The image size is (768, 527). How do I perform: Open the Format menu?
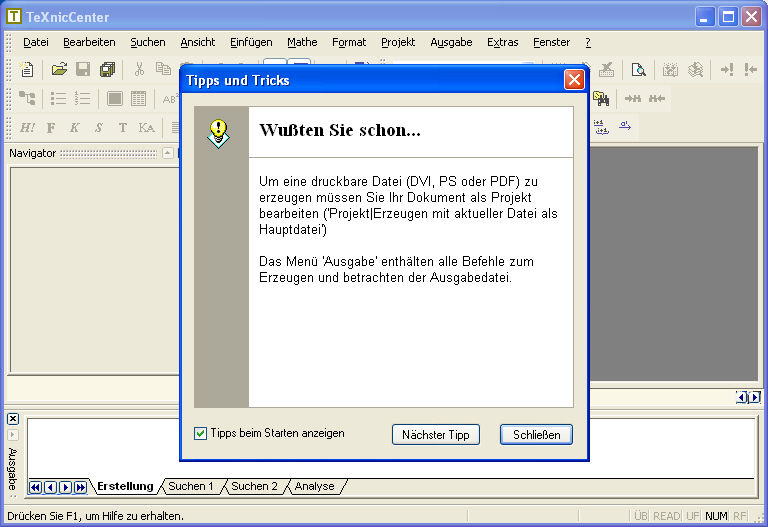pos(349,42)
